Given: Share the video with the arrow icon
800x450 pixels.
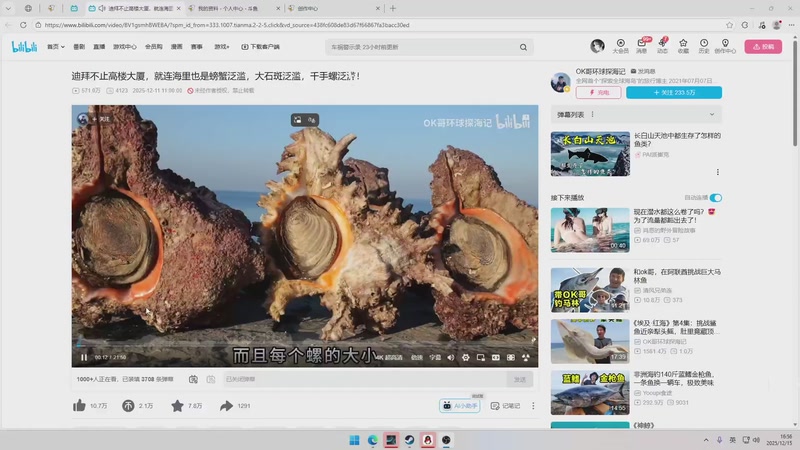Looking at the screenshot, I should (226, 406).
